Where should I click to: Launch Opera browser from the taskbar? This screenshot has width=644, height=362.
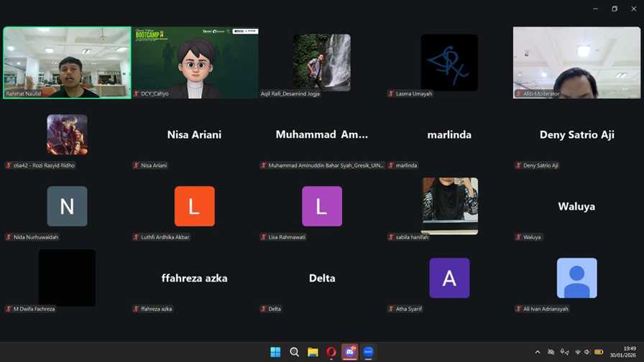click(331, 352)
